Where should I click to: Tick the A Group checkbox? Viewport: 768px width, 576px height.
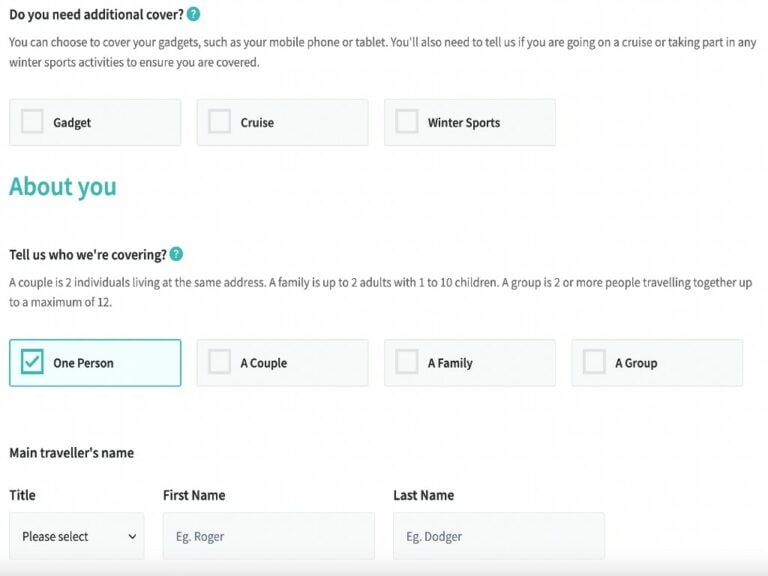[594, 362]
